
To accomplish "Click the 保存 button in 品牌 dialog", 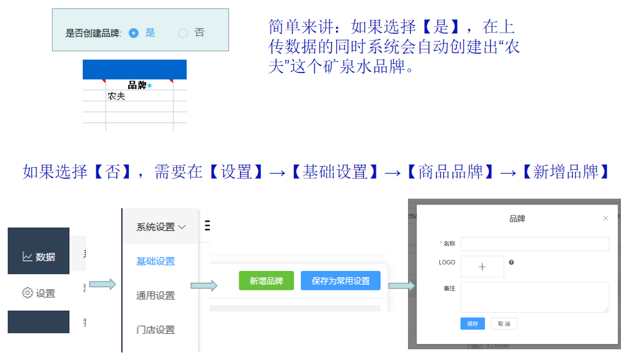I will pos(473,324).
